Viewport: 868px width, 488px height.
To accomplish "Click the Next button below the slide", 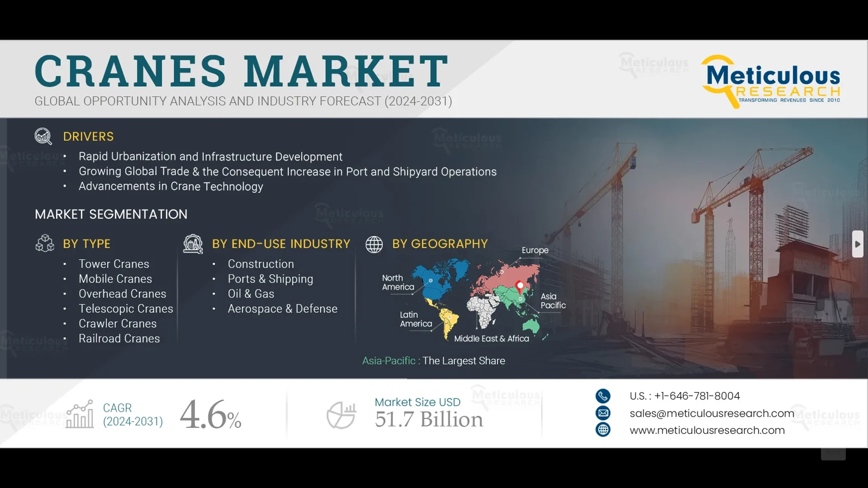I will (833, 452).
